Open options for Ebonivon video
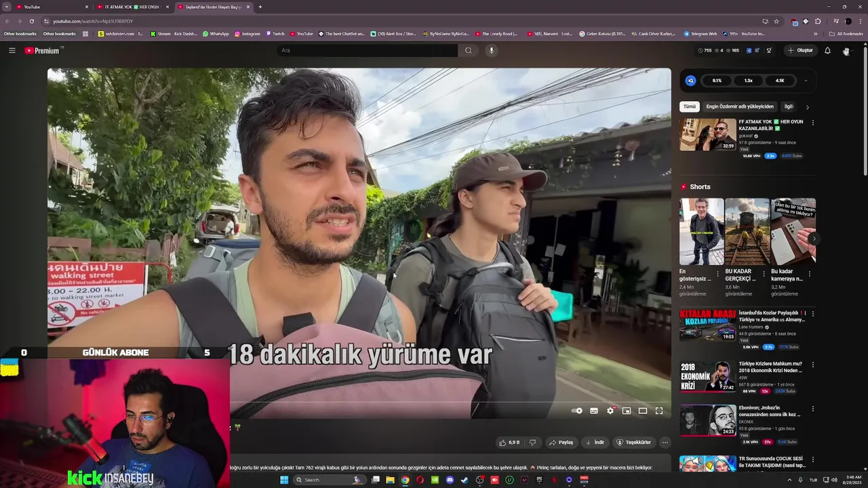Image resolution: width=868 pixels, height=488 pixels. click(812, 409)
